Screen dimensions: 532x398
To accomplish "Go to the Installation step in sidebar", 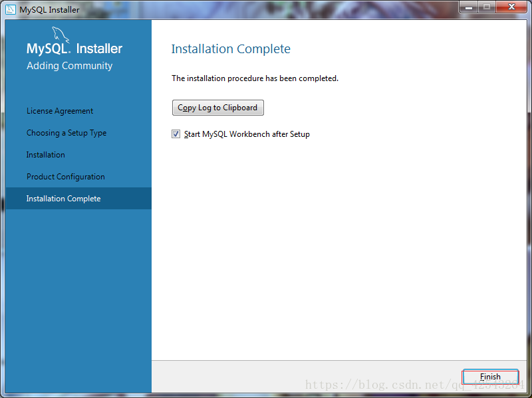I will point(46,155).
